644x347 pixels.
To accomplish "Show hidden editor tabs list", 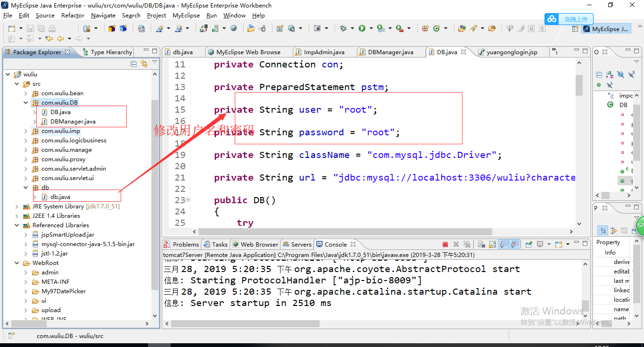I will 554,52.
